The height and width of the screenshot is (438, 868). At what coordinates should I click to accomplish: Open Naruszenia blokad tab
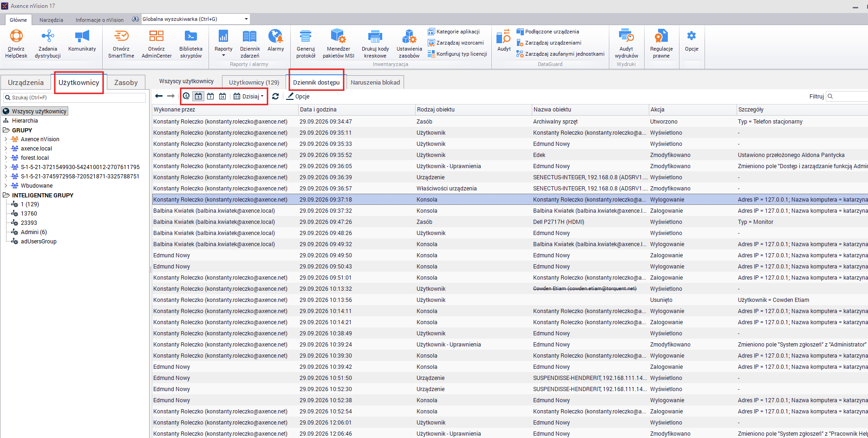click(375, 82)
